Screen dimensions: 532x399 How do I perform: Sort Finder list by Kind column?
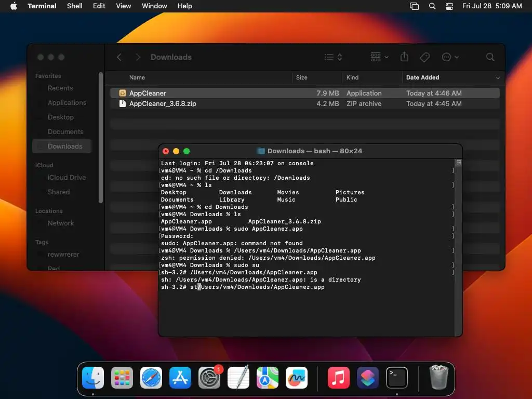353,77
